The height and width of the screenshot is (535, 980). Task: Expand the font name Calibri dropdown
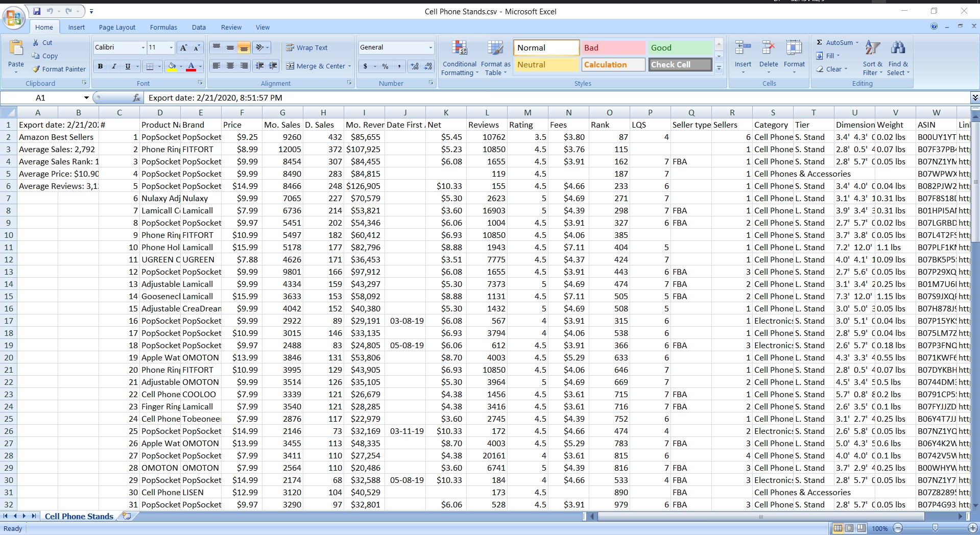click(x=142, y=47)
